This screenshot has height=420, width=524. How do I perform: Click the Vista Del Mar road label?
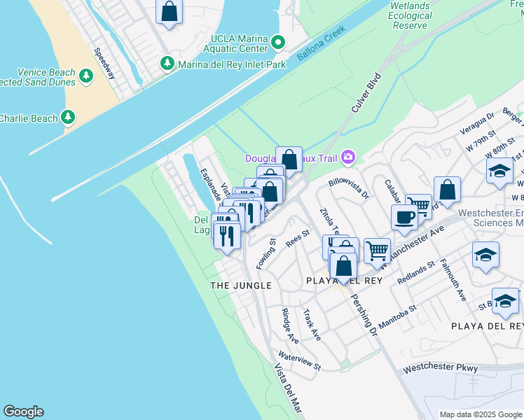point(288,388)
